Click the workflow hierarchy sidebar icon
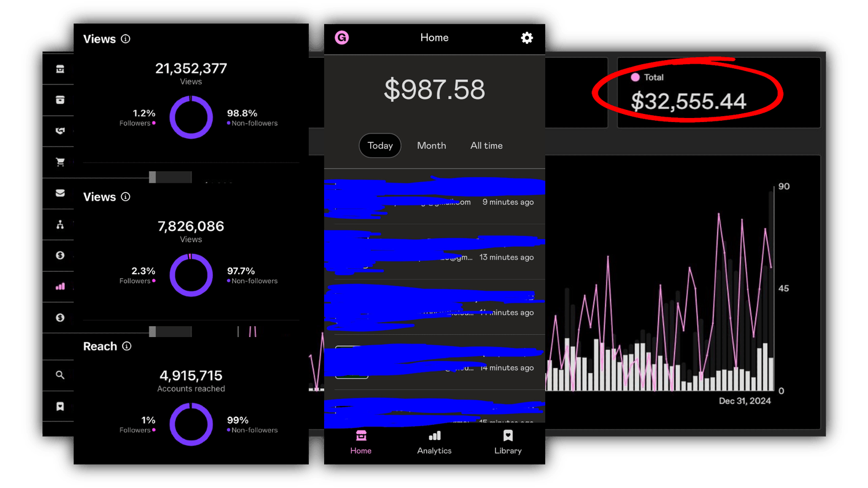Screen dimensions: 868x488 (60, 224)
